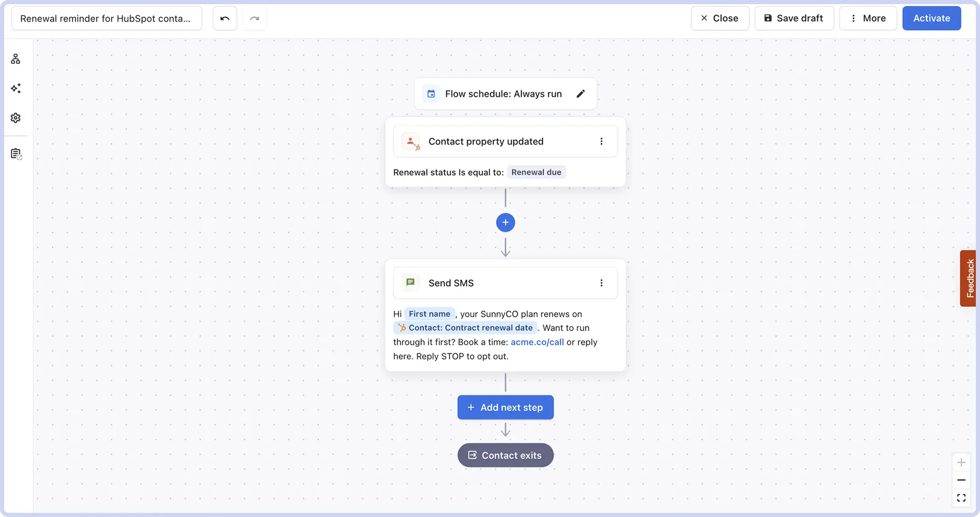980x517 pixels.
Task: Zoom out of the canvas
Action: (961, 480)
